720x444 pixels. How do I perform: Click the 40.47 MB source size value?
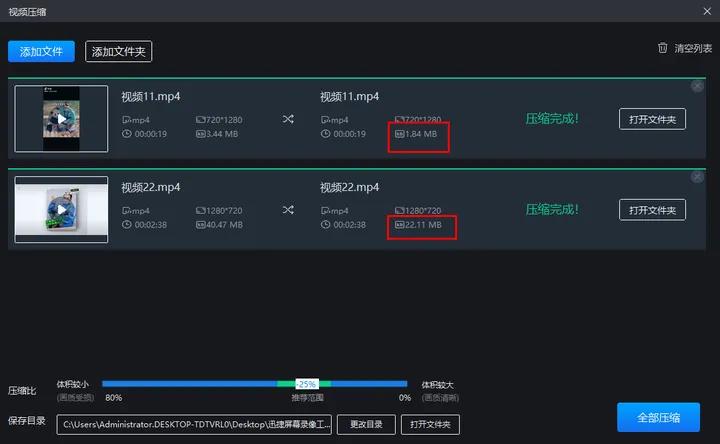(x=225, y=225)
